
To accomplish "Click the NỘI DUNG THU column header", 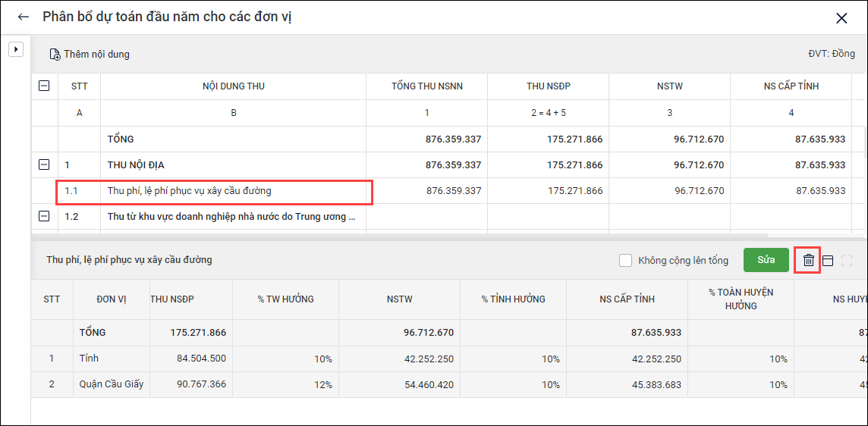I will [x=233, y=86].
